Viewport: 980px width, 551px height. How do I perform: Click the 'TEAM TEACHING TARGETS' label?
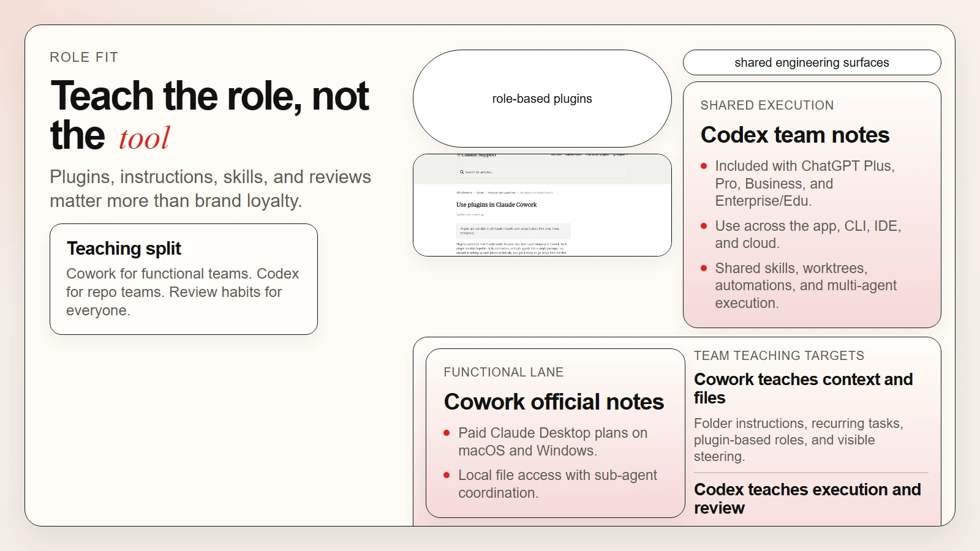779,356
